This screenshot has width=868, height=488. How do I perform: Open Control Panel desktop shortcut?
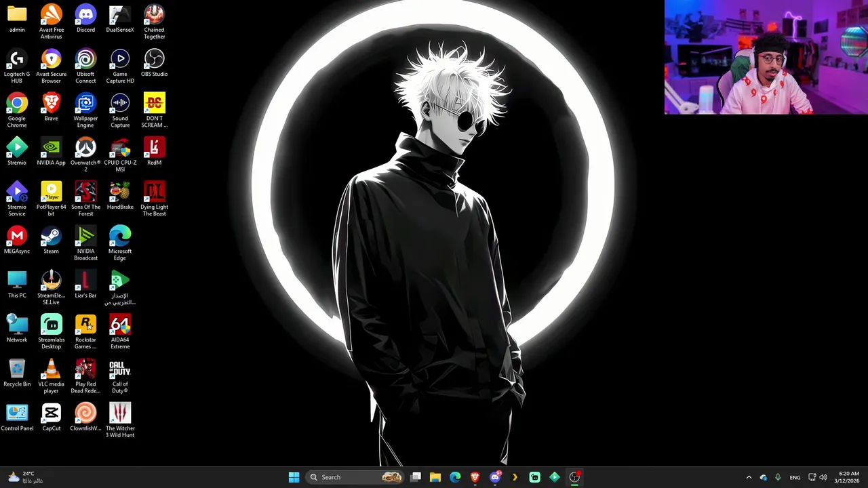[17, 418]
